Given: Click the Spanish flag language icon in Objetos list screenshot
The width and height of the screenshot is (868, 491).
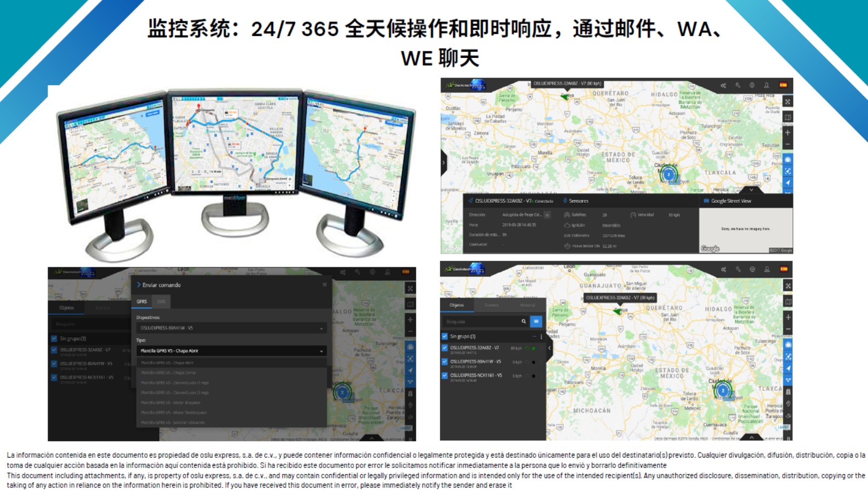Looking at the screenshot, I should 783,269.
